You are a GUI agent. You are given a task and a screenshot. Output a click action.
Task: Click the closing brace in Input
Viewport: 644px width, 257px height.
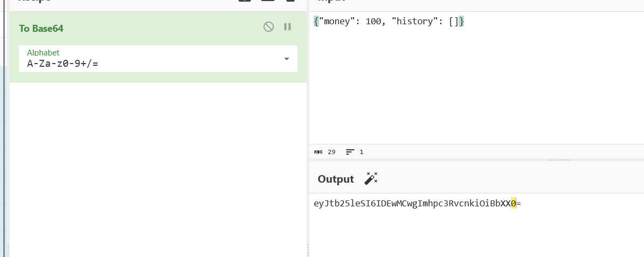(461, 22)
